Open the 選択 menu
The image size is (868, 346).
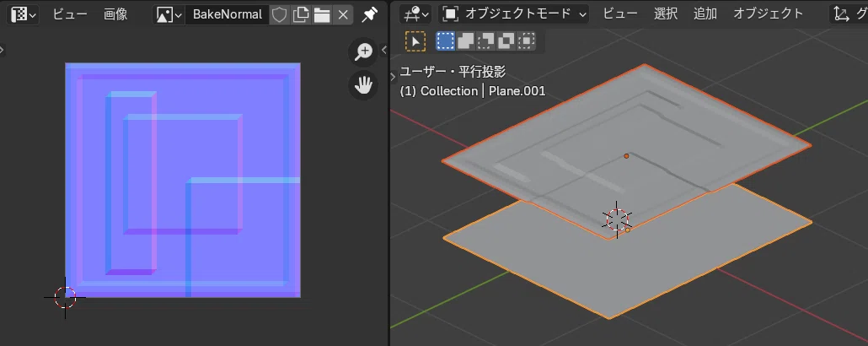point(666,14)
